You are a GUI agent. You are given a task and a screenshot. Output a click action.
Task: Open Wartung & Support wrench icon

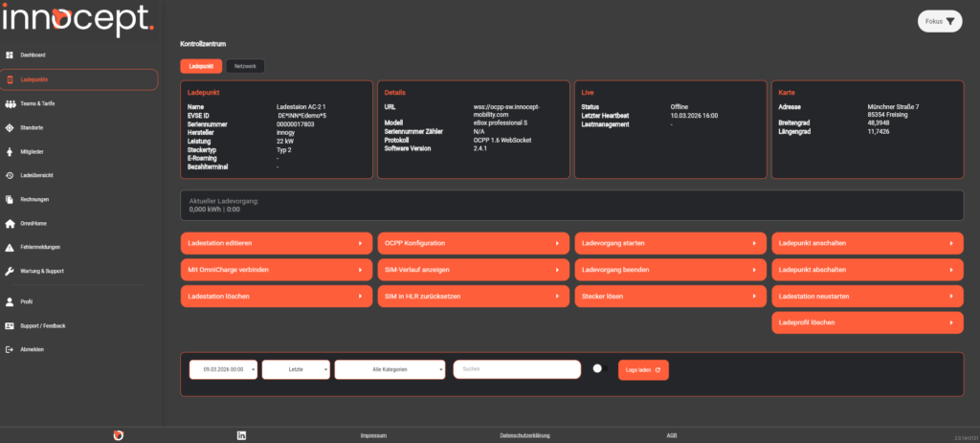point(10,271)
